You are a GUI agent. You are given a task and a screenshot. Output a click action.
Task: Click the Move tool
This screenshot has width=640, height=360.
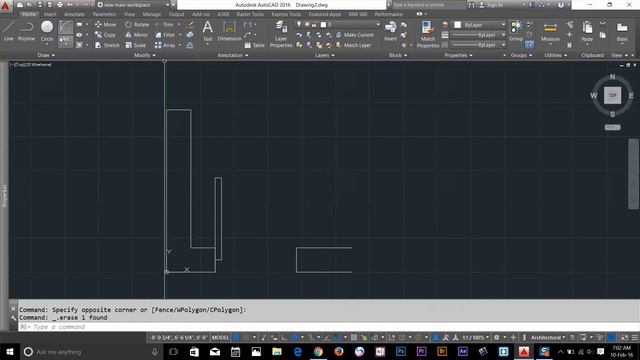click(x=105, y=24)
